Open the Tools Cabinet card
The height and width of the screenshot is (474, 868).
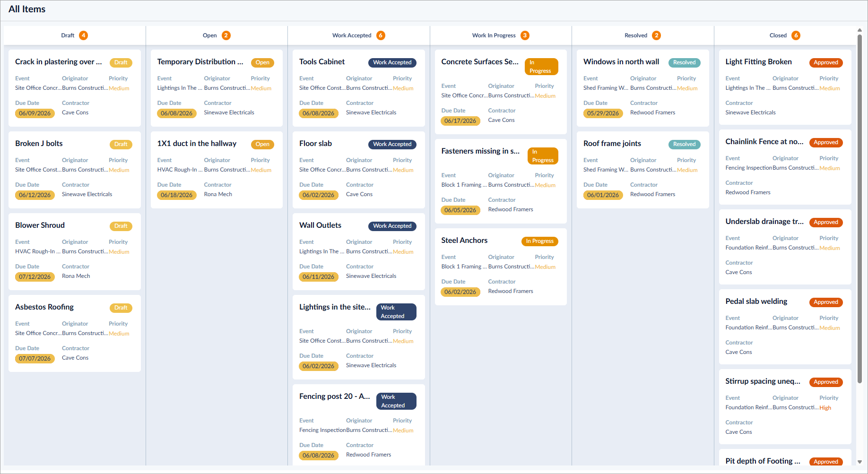359,88
